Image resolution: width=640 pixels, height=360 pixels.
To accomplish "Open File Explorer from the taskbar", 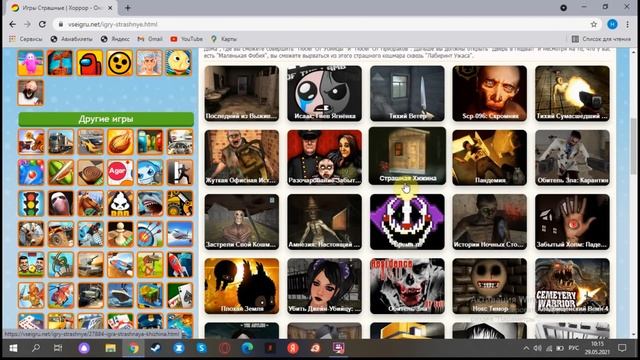I will [x=110, y=348].
